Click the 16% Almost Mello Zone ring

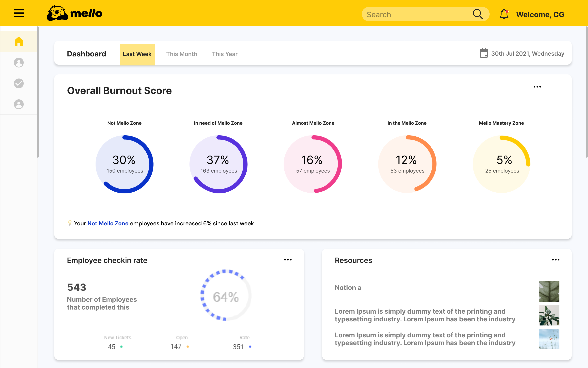point(313,164)
